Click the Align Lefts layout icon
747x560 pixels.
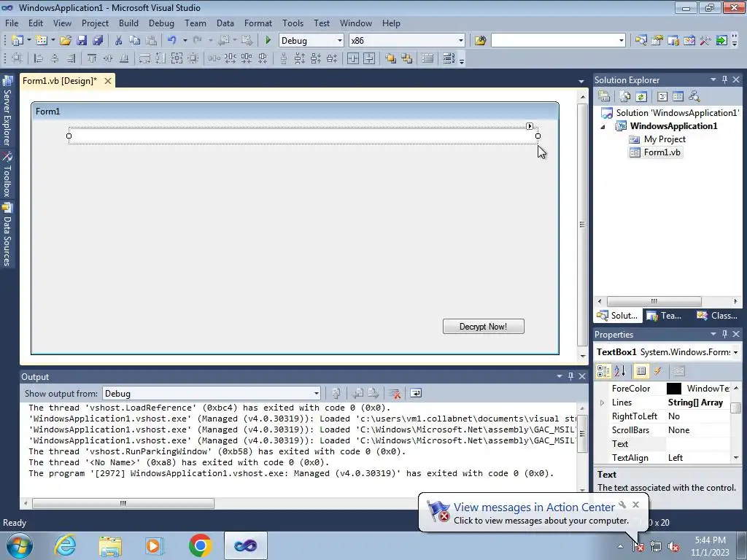(x=39, y=58)
